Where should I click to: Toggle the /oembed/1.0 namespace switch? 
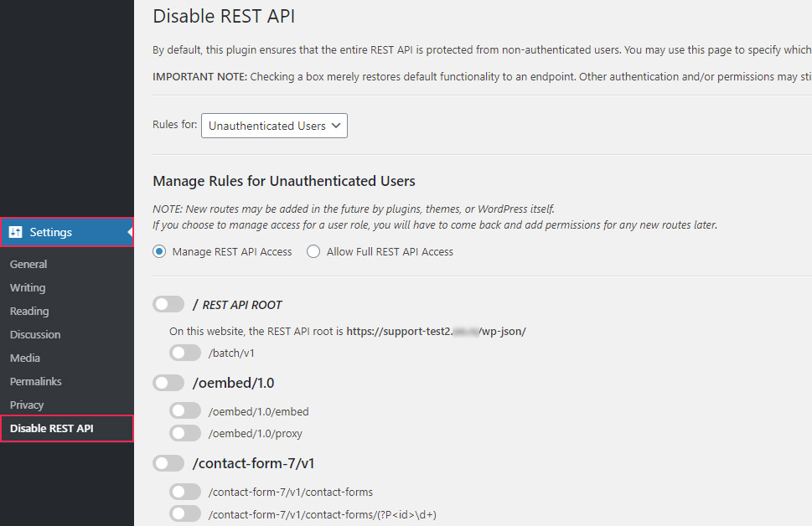click(168, 383)
